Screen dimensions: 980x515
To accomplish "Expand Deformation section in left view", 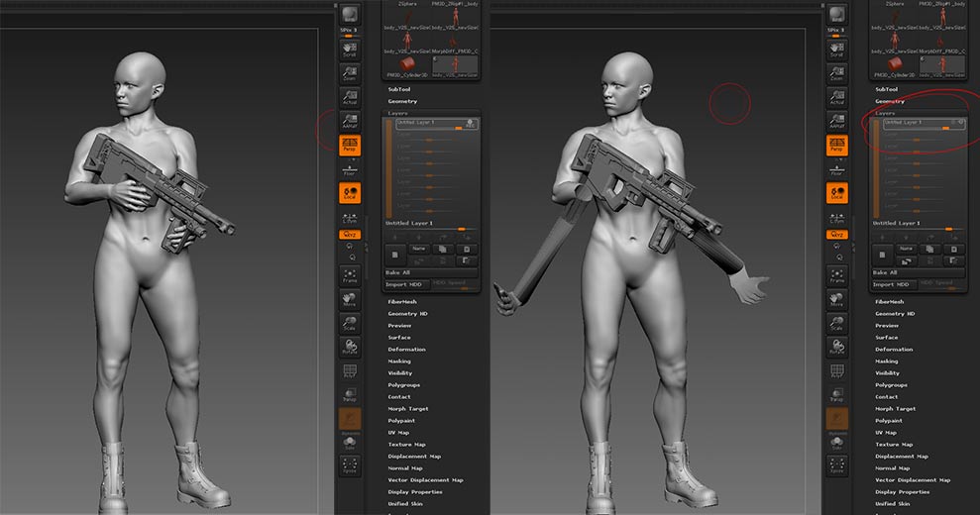I will click(407, 350).
